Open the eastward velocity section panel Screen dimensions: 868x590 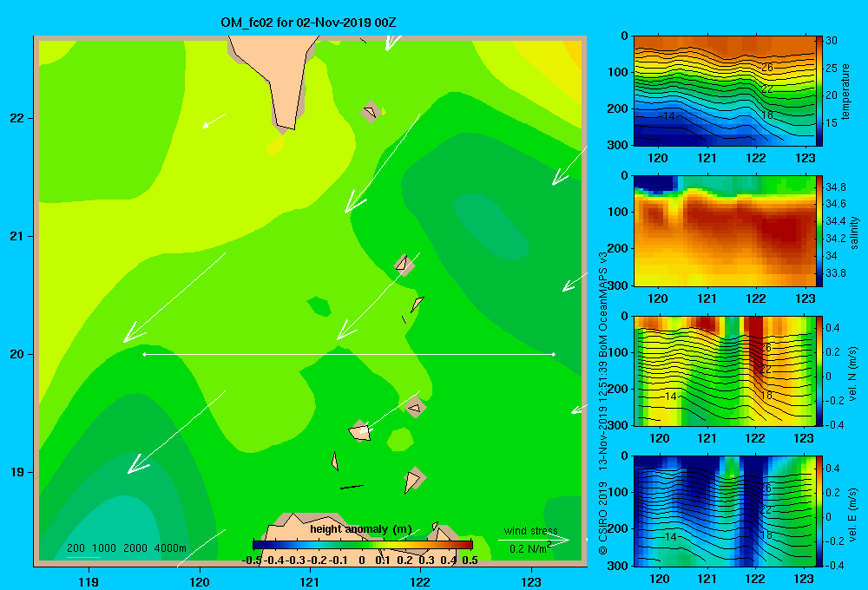pos(724,511)
